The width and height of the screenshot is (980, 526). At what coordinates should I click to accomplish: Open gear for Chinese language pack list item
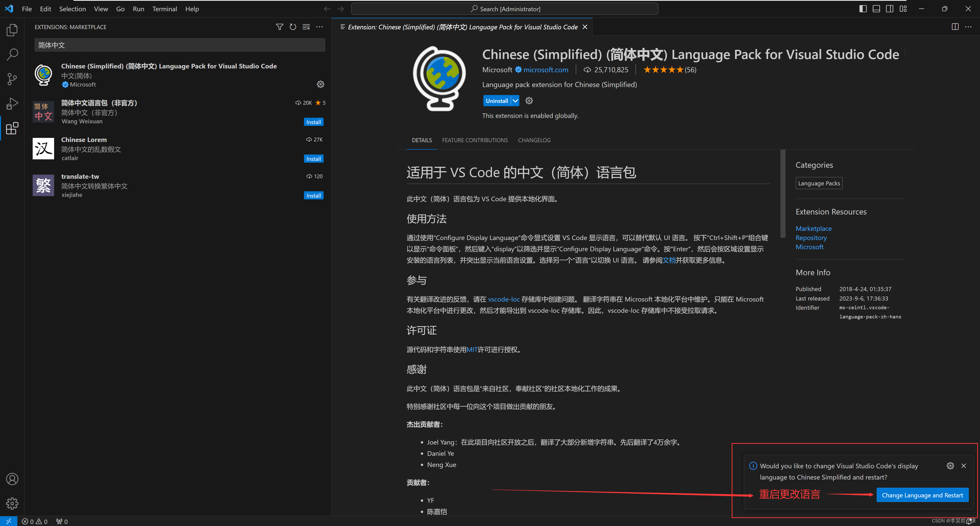pyautogui.click(x=321, y=84)
